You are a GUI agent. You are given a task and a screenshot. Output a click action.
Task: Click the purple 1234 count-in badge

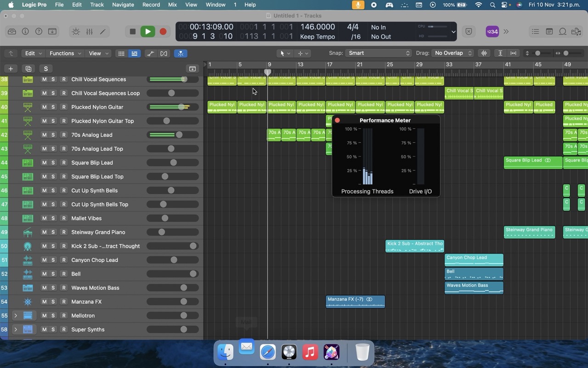tap(492, 31)
